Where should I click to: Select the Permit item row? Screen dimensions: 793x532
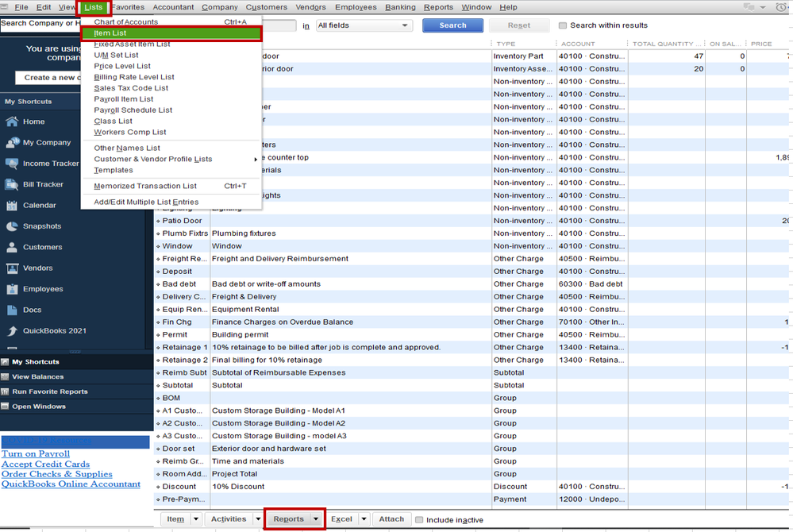click(x=472, y=334)
